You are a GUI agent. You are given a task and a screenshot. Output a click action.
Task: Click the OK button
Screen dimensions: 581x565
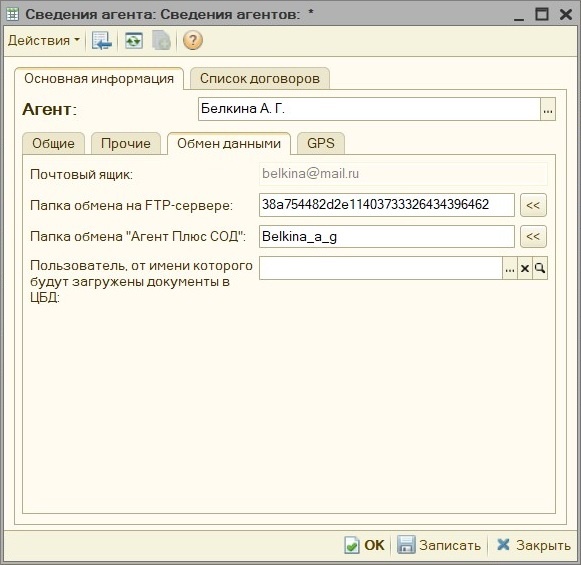pos(365,545)
